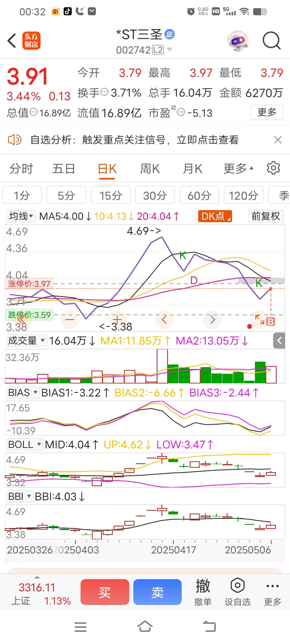Tap 设自选 watchlist icon
The image size is (290, 644).
(x=238, y=592)
